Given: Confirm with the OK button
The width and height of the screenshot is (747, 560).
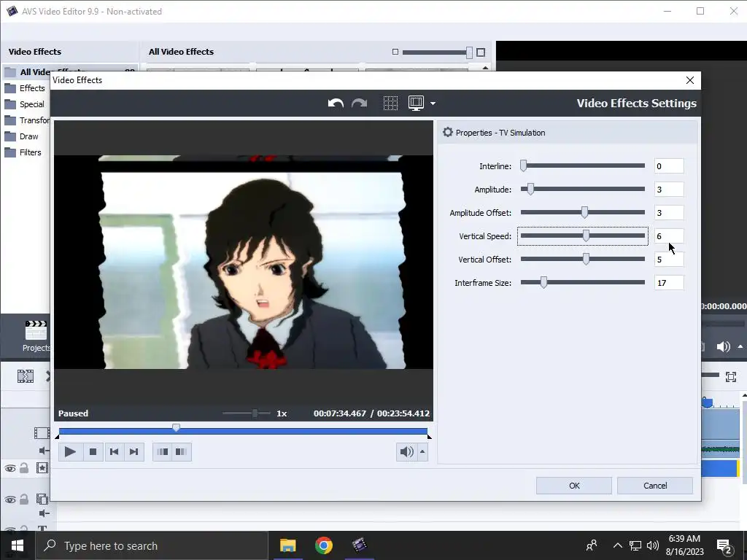Looking at the screenshot, I should (574, 486).
